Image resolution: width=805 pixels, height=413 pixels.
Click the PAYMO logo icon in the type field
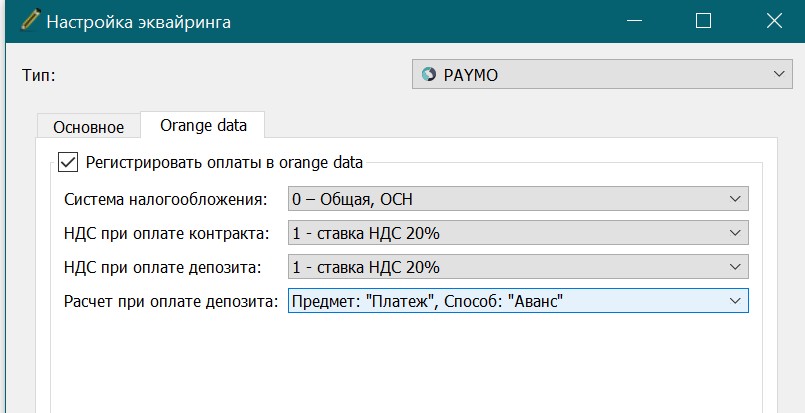click(428, 74)
